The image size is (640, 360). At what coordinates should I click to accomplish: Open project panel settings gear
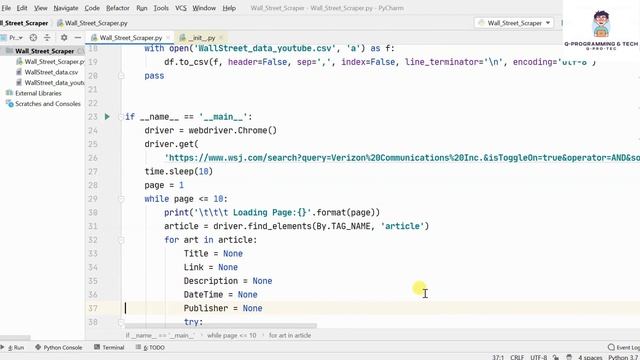[x=64, y=38]
